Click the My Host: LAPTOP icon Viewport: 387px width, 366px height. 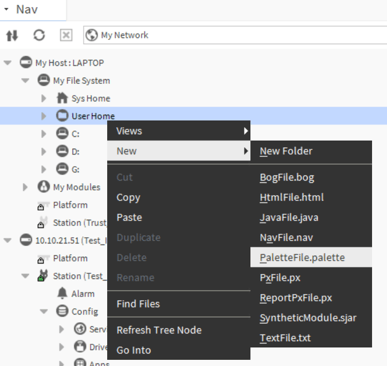point(26,62)
